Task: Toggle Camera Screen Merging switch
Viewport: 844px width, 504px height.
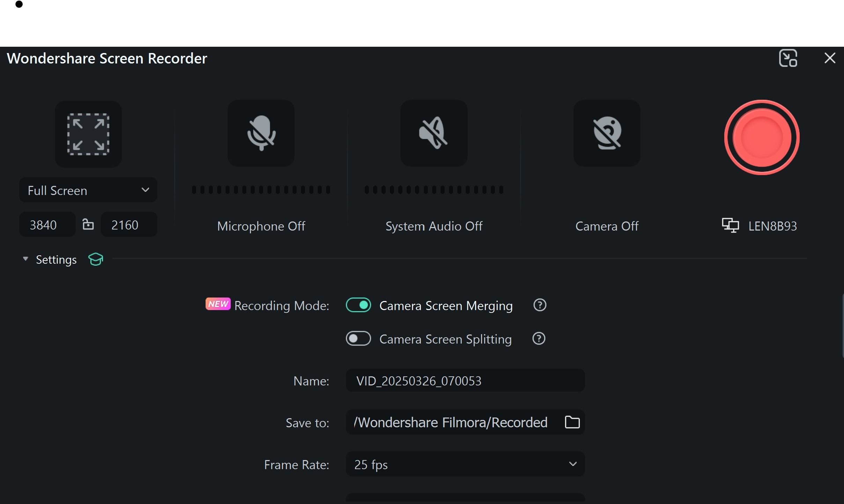Action: [358, 305]
